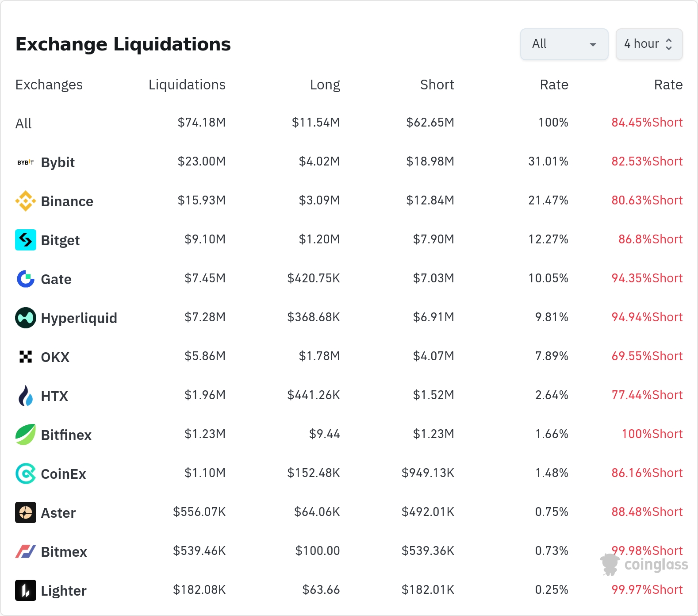Open the All filter dropdown
The image size is (698, 616).
click(x=564, y=44)
